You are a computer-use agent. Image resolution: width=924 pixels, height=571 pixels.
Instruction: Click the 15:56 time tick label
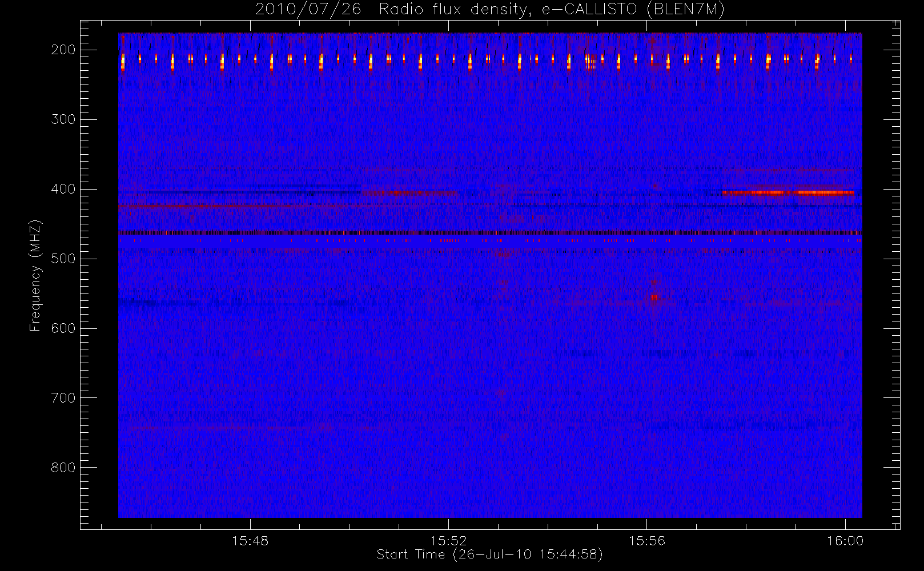pyautogui.click(x=646, y=541)
